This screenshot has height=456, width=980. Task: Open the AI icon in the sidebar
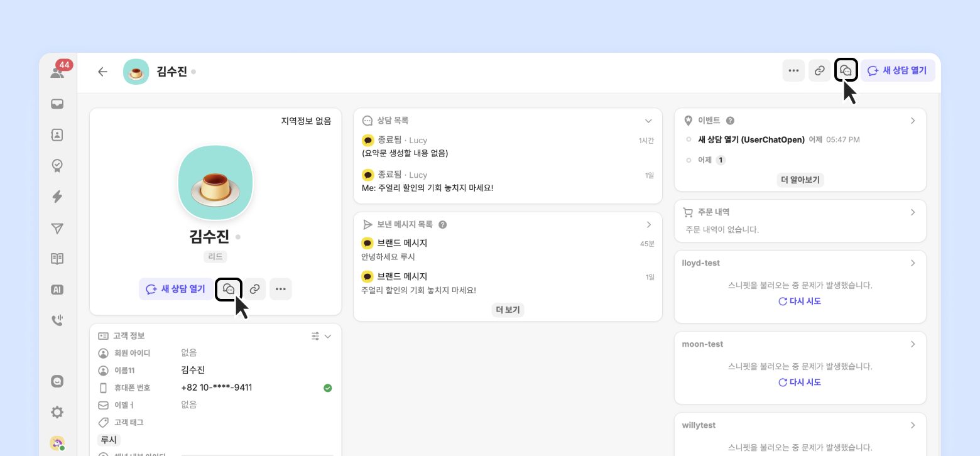pyautogui.click(x=57, y=290)
